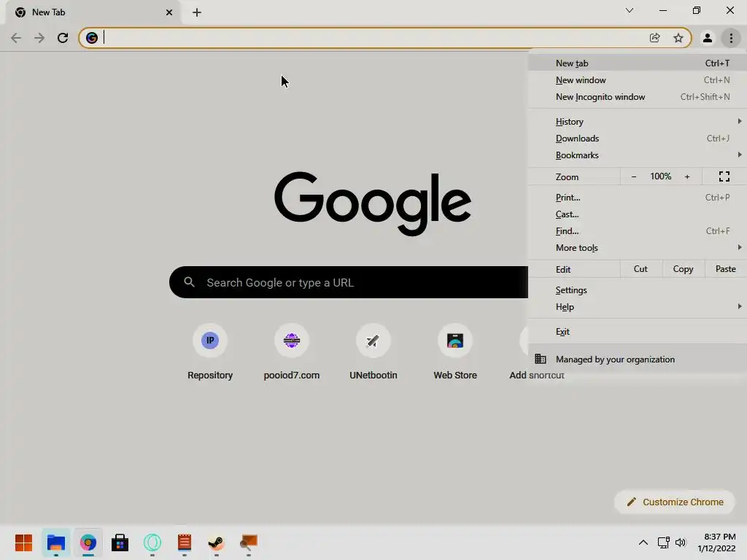This screenshot has height=560, width=747.
Task: Switch to Chrome via its taskbar icon
Action: pyautogui.click(x=88, y=542)
